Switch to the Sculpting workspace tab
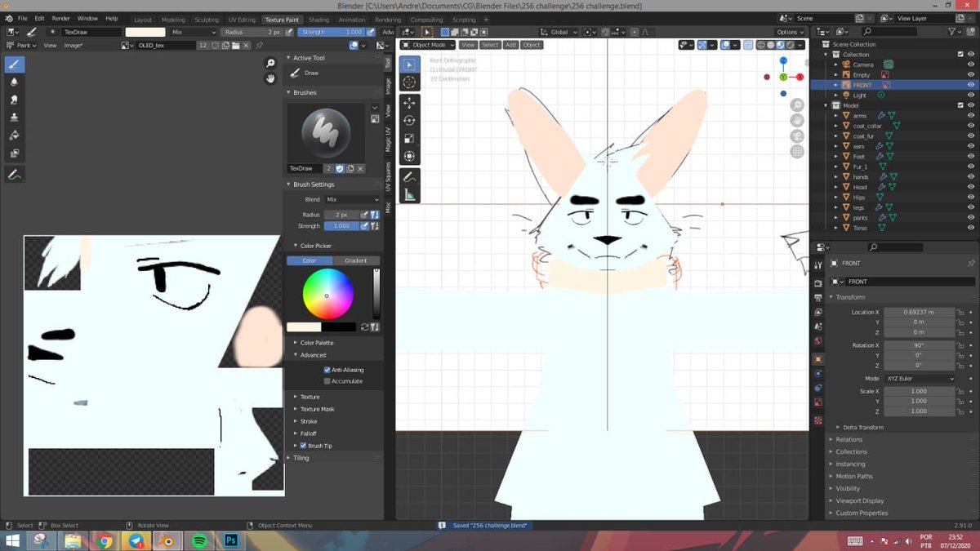Viewport: 980px width, 551px height. coord(207,20)
